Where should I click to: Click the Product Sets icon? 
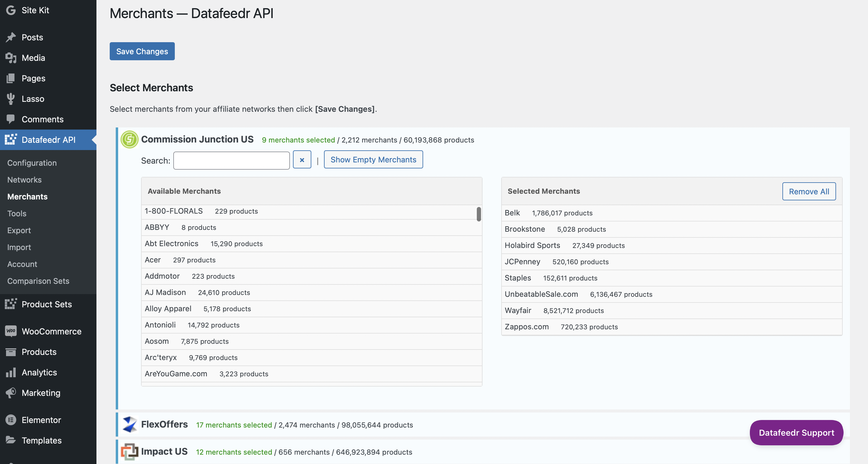(11, 304)
